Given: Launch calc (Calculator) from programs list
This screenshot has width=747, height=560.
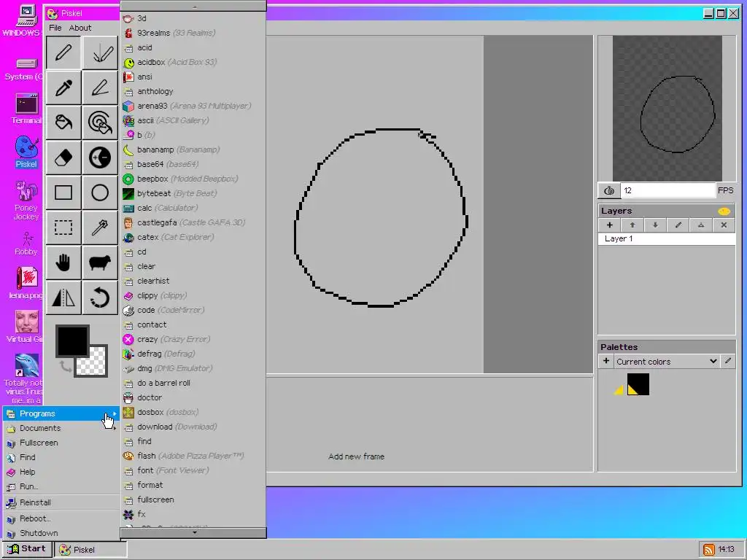Looking at the screenshot, I should (193, 208).
